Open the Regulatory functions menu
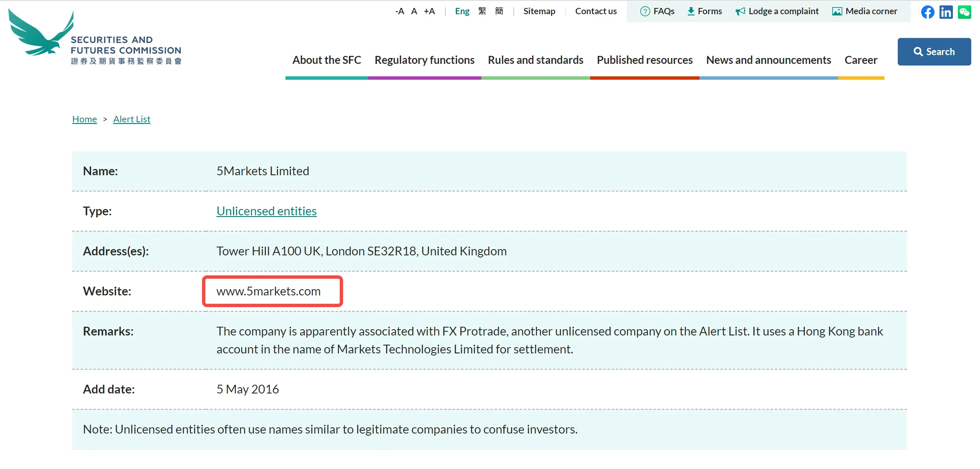The image size is (980, 469). (424, 60)
